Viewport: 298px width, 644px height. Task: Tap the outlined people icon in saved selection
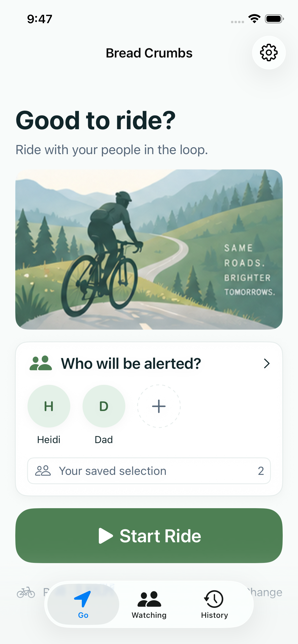point(43,471)
